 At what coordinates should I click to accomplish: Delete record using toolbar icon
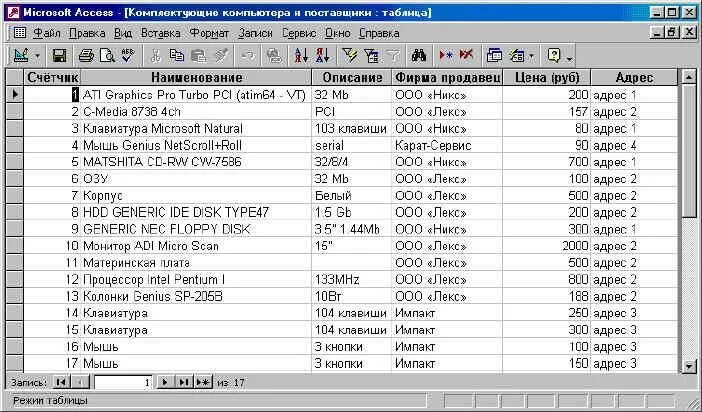point(467,56)
